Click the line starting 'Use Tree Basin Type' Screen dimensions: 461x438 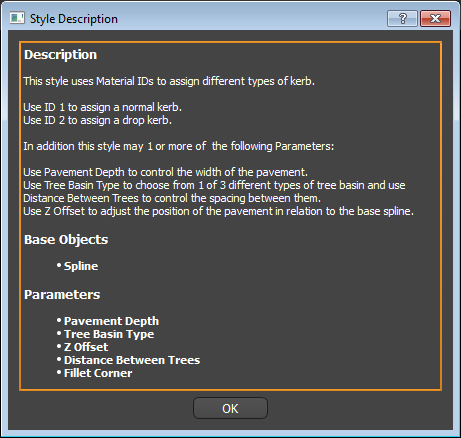[x=214, y=185]
